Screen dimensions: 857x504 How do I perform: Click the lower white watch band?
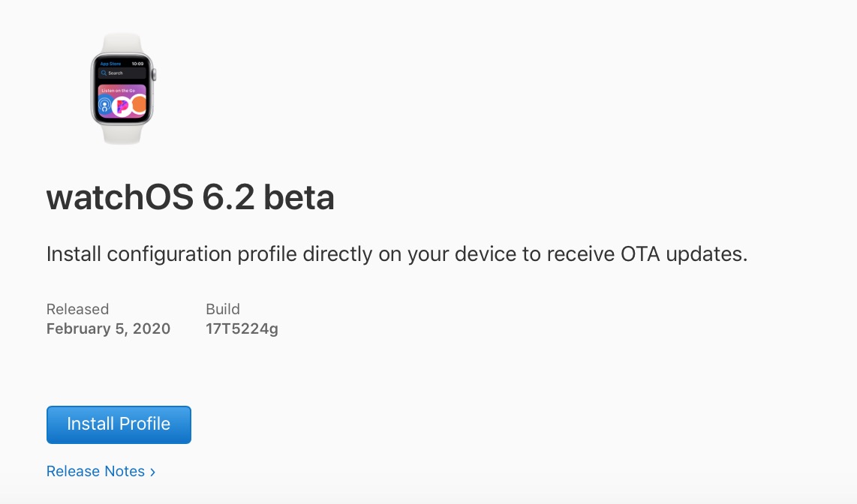pyautogui.click(x=122, y=133)
